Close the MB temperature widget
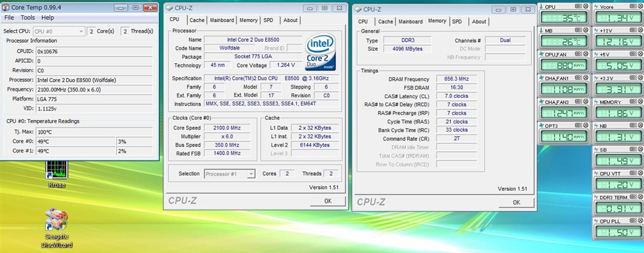Screen dimensions: 644x253 (586, 30)
